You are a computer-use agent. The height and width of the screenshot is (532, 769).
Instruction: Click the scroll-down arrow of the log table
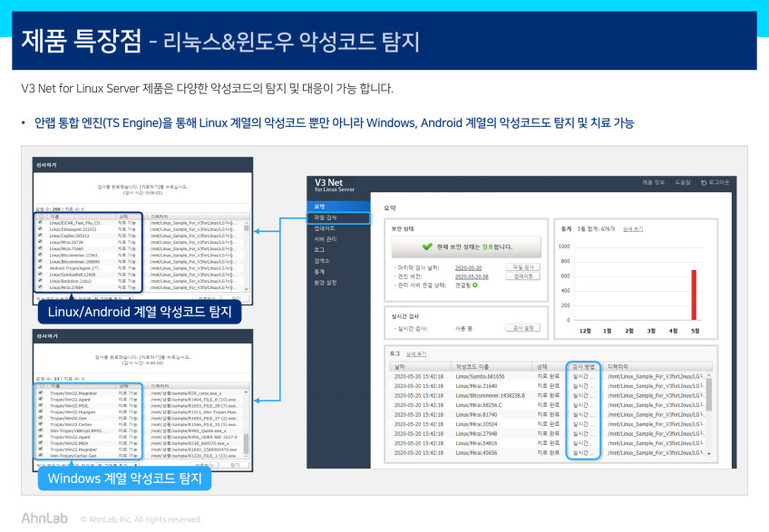pos(708,453)
